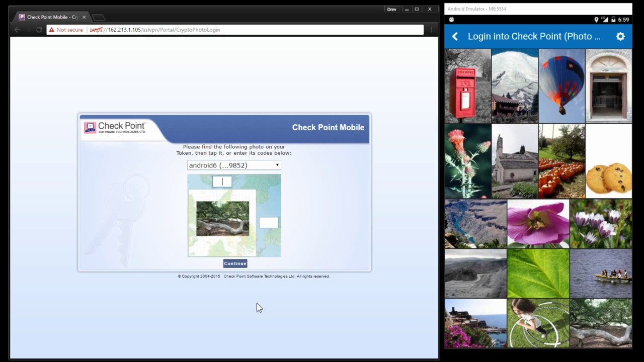Click the Continue button
The image size is (644, 362).
[235, 263]
